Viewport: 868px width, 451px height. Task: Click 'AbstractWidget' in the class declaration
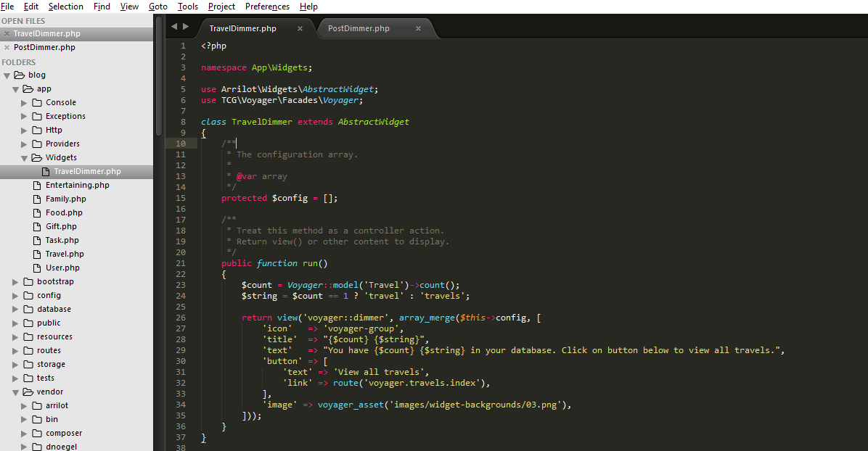pyautogui.click(x=374, y=122)
